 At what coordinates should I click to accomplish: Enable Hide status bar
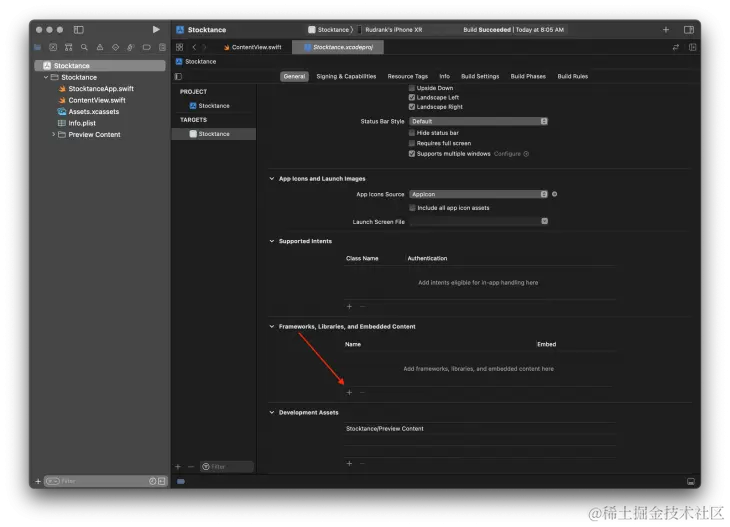(412, 133)
